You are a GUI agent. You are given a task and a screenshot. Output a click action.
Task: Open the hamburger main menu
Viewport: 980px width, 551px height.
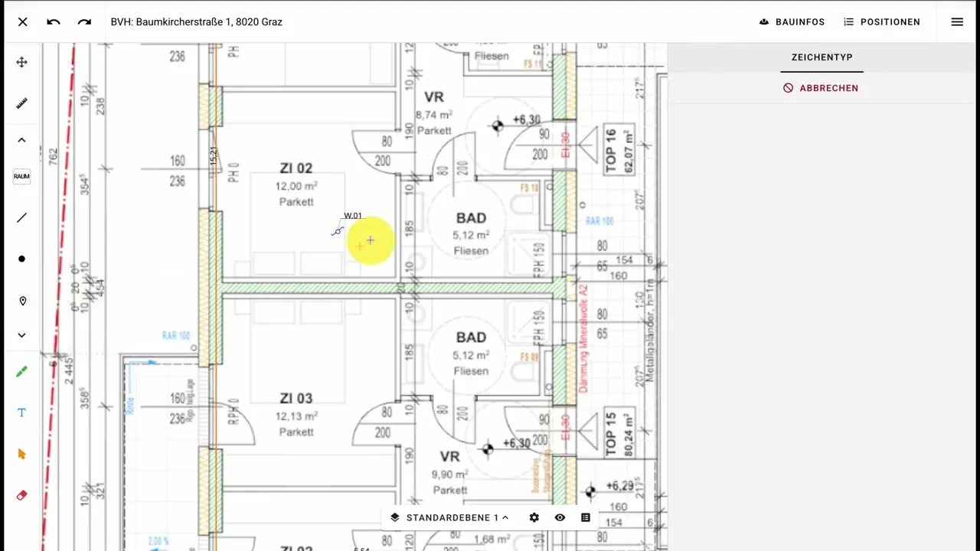(957, 22)
